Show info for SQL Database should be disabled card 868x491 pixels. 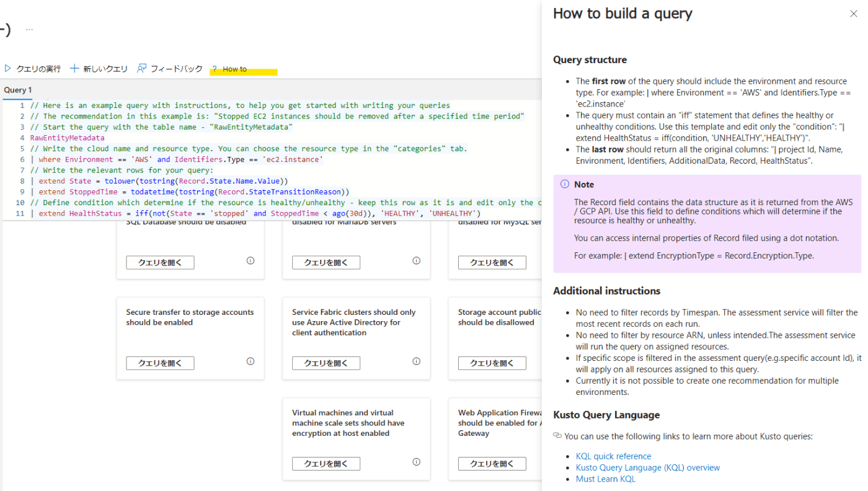(x=250, y=260)
